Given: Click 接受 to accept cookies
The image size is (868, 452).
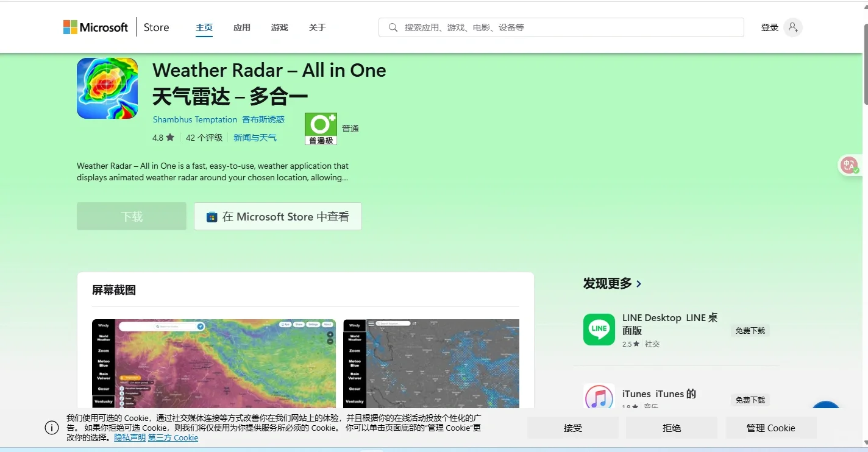Looking at the screenshot, I should [572, 427].
